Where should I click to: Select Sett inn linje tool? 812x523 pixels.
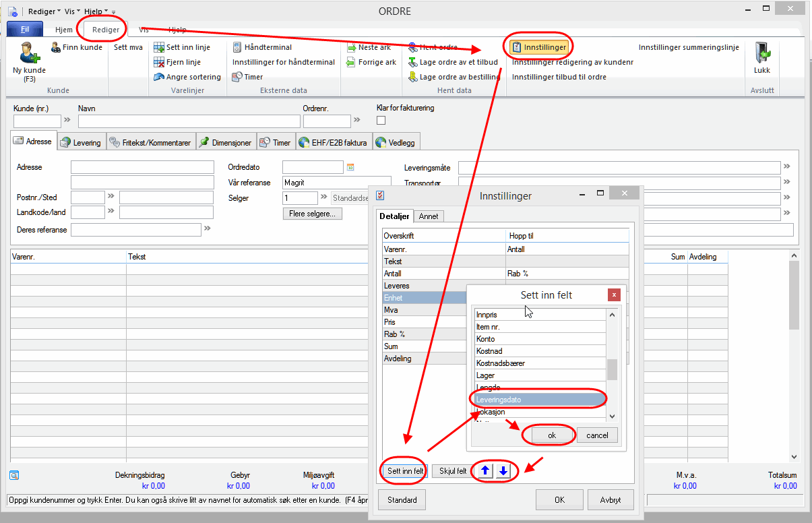pyautogui.click(x=182, y=47)
